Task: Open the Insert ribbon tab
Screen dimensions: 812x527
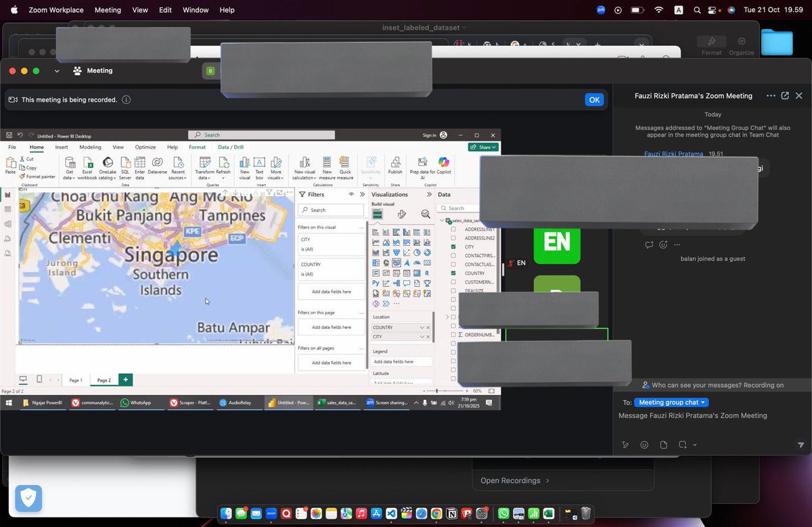Action: click(62, 147)
